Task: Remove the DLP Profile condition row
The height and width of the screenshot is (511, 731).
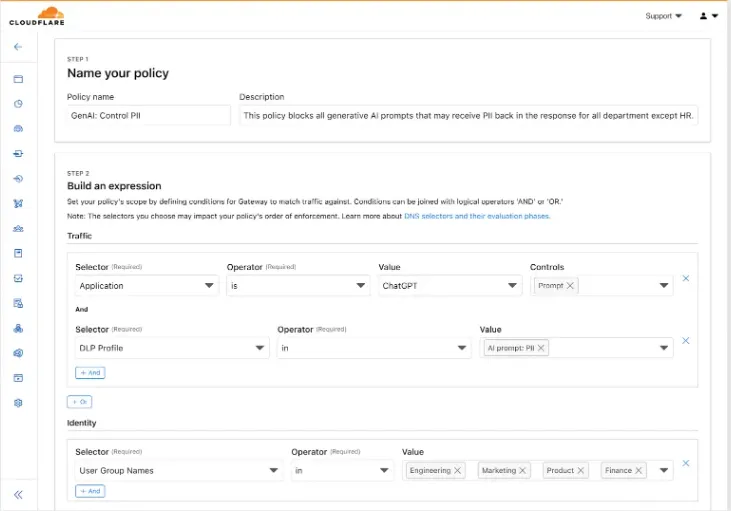Action: coord(686,341)
